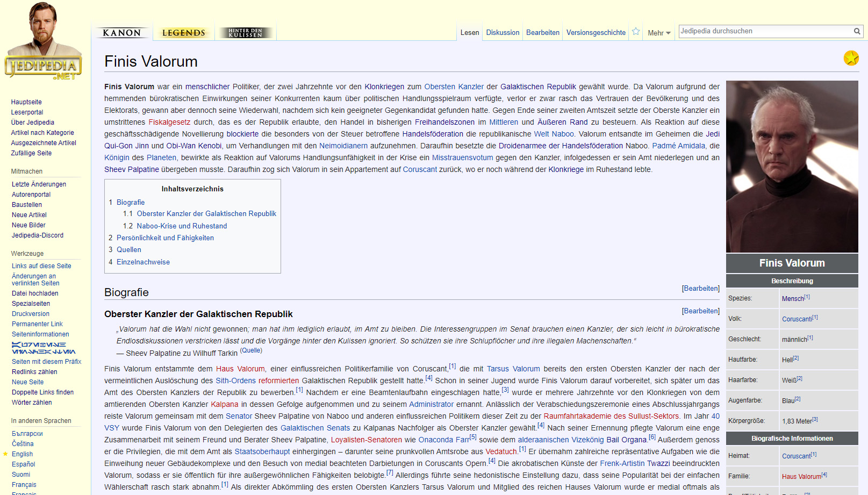Open Wörter zählen tool
Screen dimensions: 868x495
[x=32, y=403]
